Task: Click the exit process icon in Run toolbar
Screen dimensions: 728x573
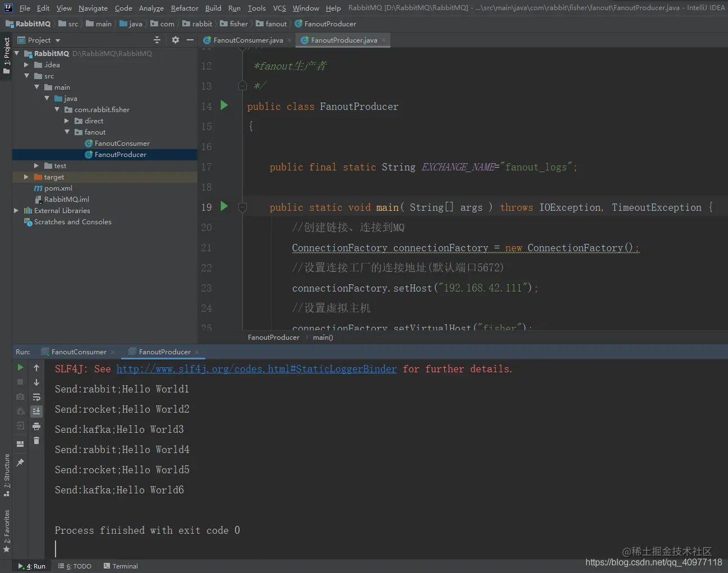Action: pos(20,426)
